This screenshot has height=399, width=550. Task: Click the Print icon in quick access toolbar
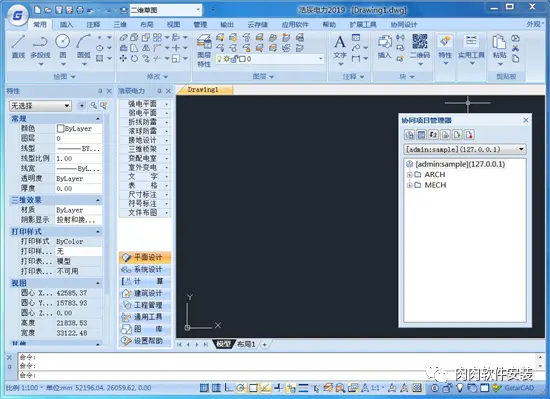[x=80, y=10]
